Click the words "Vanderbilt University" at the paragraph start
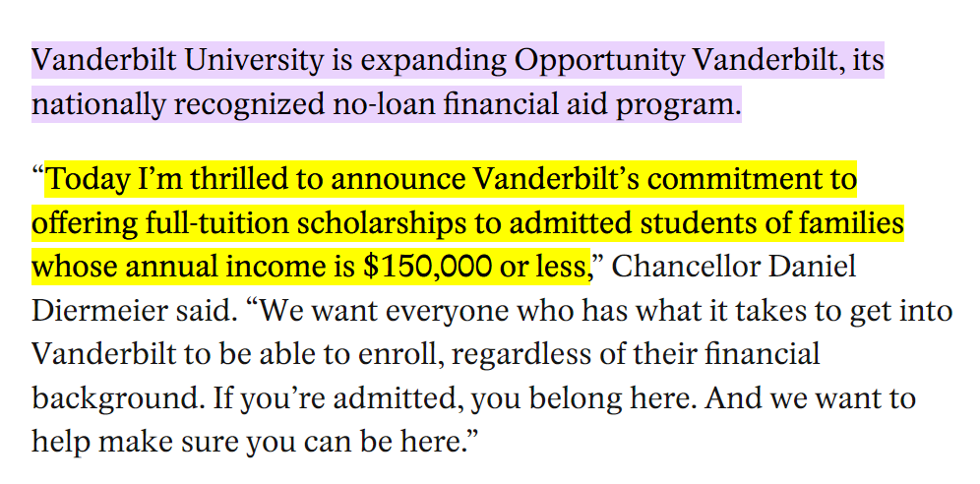Image resolution: width=980 pixels, height=484 pixels. click(178, 61)
